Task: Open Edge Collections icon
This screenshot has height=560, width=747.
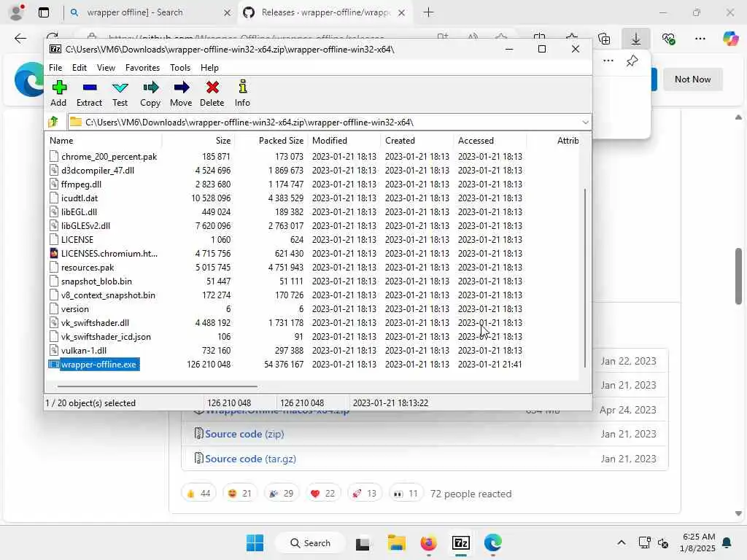Action: click(x=604, y=39)
